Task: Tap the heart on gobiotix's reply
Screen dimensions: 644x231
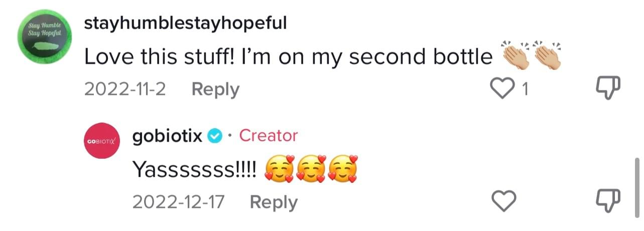Action: tap(502, 202)
